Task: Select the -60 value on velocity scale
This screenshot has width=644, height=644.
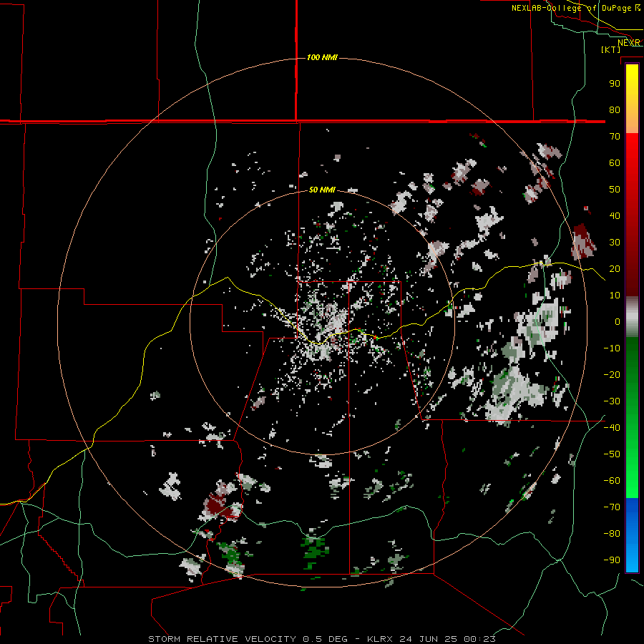Action: tap(612, 481)
